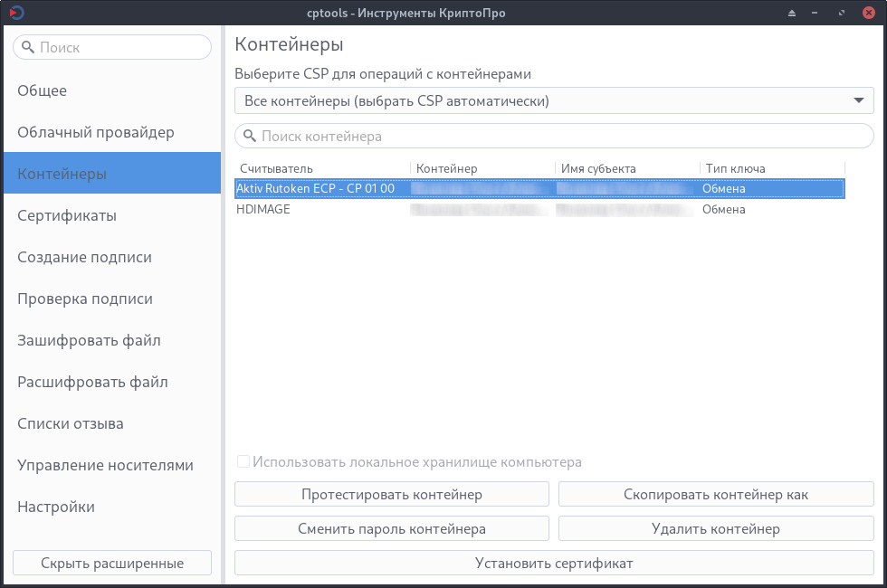
Task: Go to 'Облачный провайдер' section
Action: [x=112, y=132]
